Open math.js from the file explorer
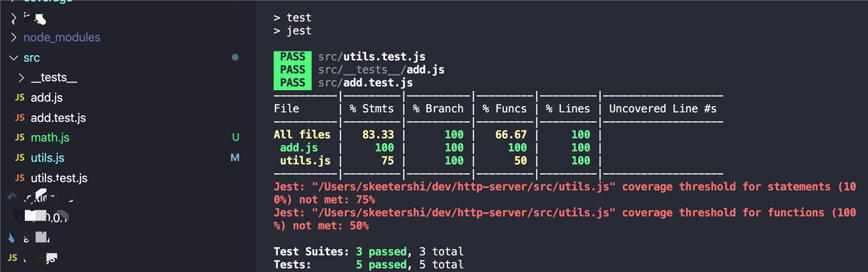868x272 pixels. pyautogui.click(x=50, y=138)
